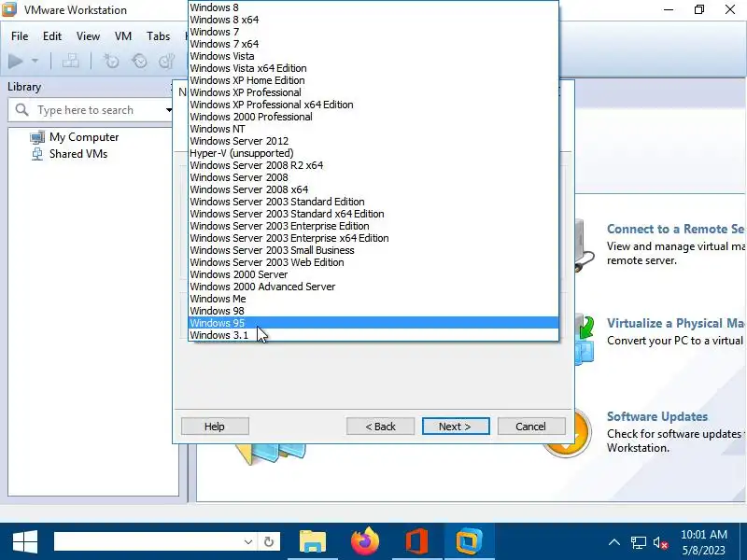Viewport: 747px width, 560px height.
Task: Choose Windows XP Professional option
Action: pos(373,92)
